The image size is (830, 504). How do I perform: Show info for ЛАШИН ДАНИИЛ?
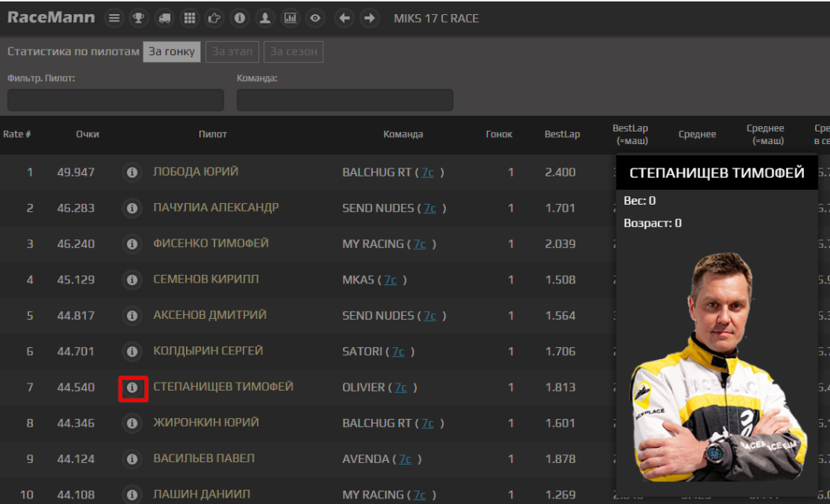(x=132, y=495)
